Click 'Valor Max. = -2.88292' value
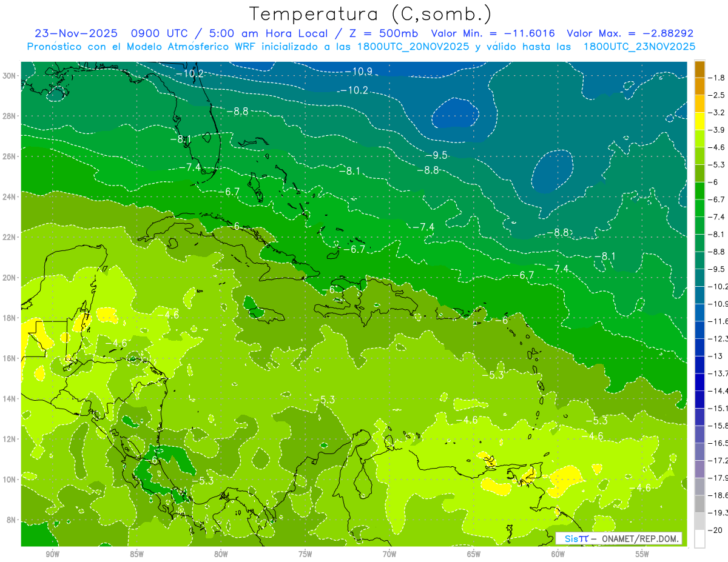 pos(630,33)
